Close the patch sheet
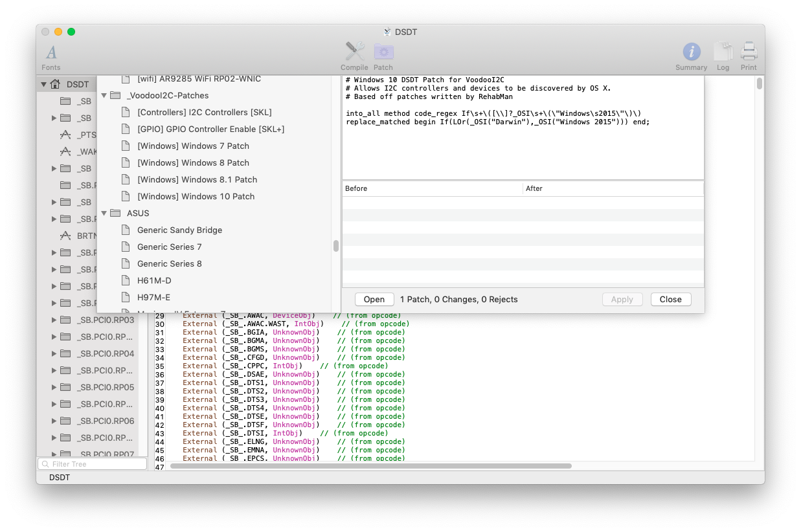 (671, 299)
